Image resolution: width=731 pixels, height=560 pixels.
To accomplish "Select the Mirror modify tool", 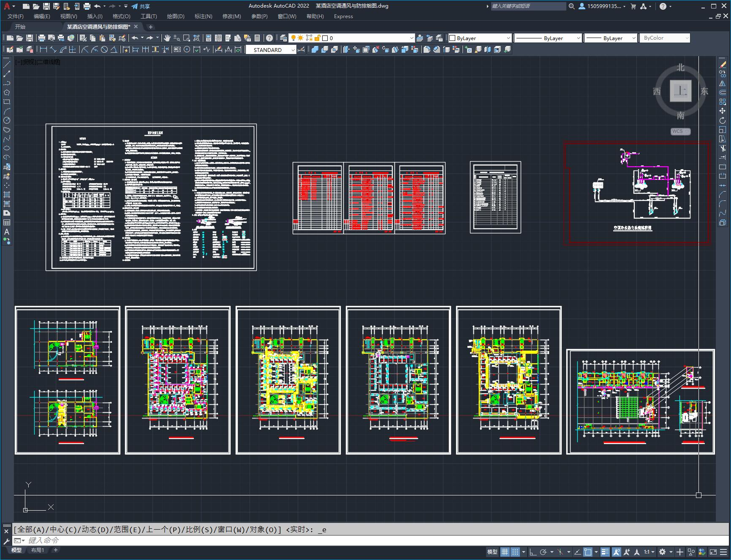I will [x=723, y=83].
